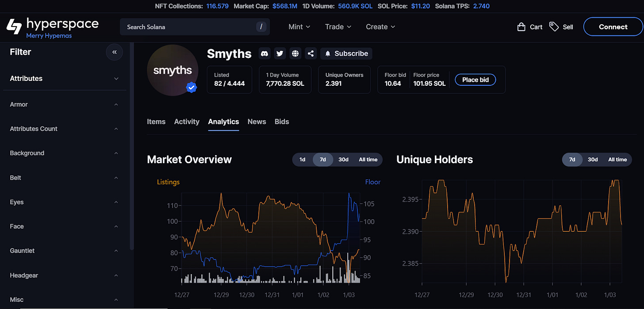Click the SOL Price $11.20 ticker

pos(403,6)
